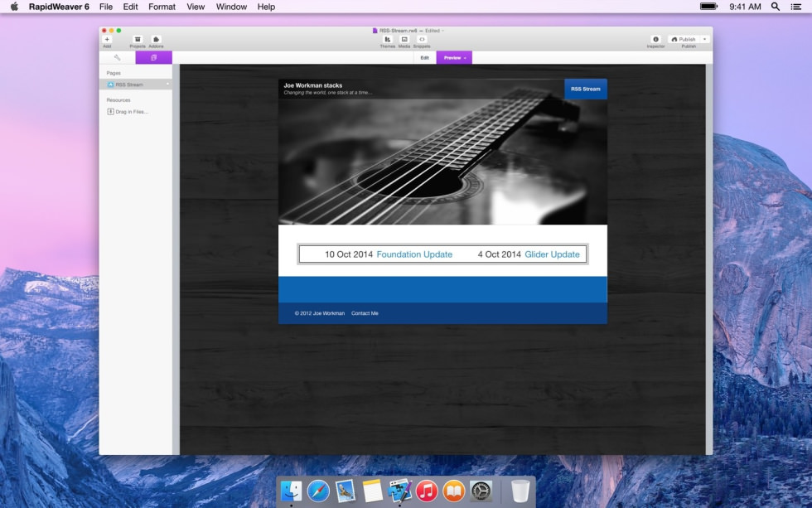Open the File menu
Image resolution: width=812 pixels, height=508 pixels.
pyautogui.click(x=106, y=7)
